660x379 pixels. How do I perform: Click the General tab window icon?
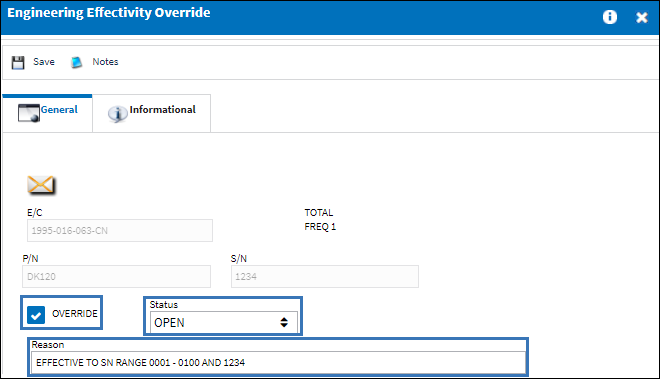click(29, 113)
